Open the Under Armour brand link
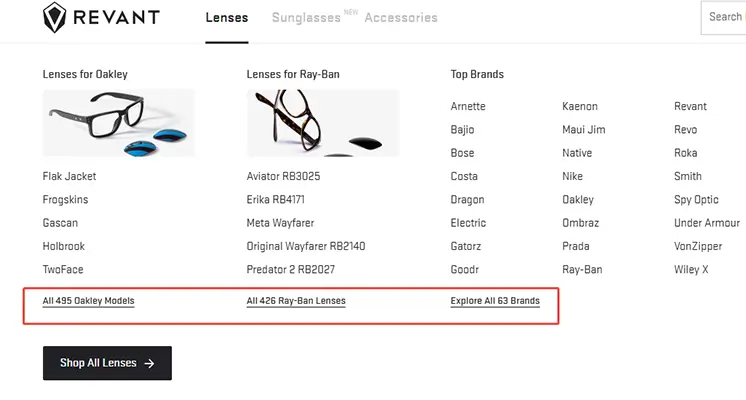746x400 pixels. click(x=707, y=223)
